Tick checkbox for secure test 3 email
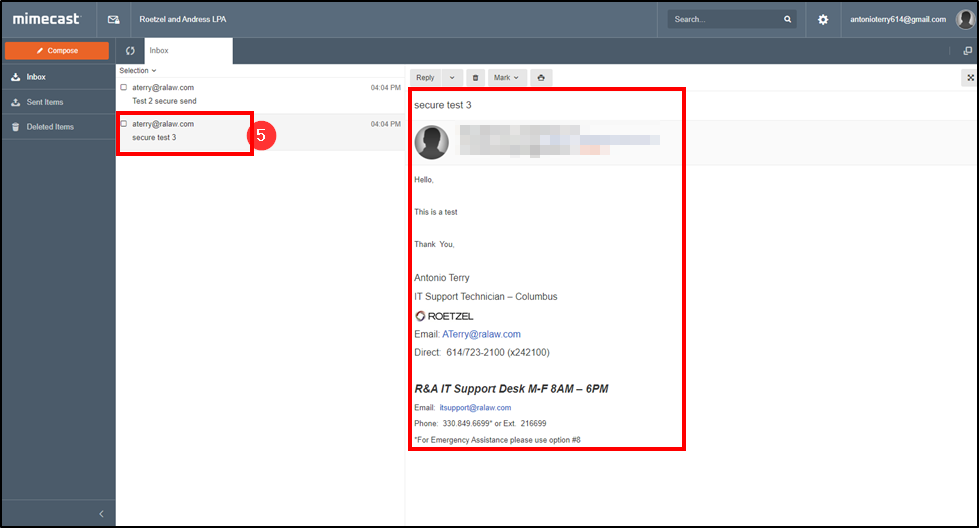Image resolution: width=979 pixels, height=528 pixels. coord(124,124)
